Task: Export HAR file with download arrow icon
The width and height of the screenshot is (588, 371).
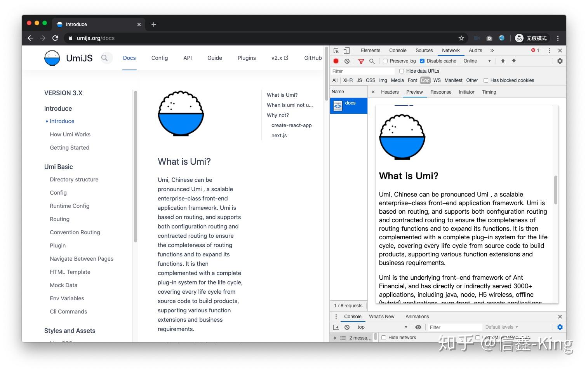Action: point(513,61)
